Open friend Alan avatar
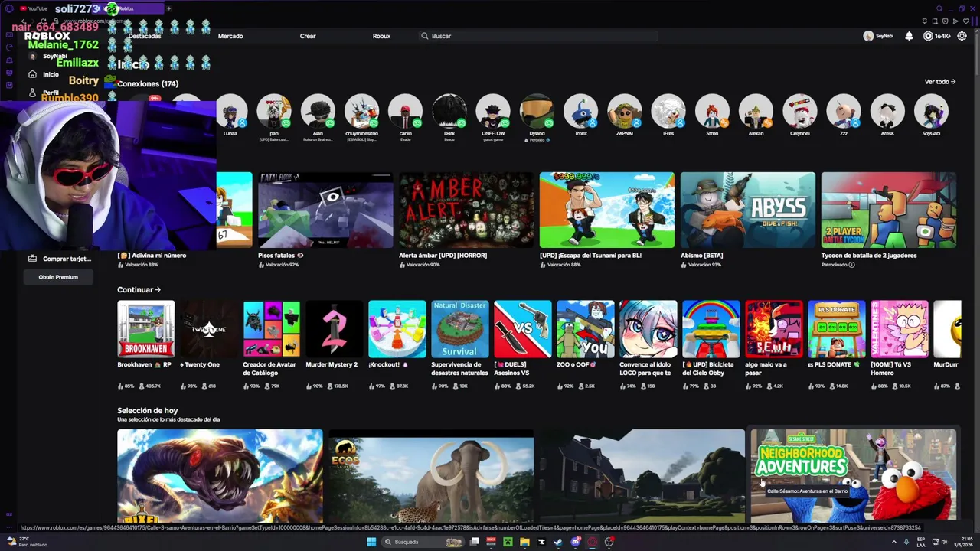The width and height of the screenshot is (980, 551). [318, 112]
